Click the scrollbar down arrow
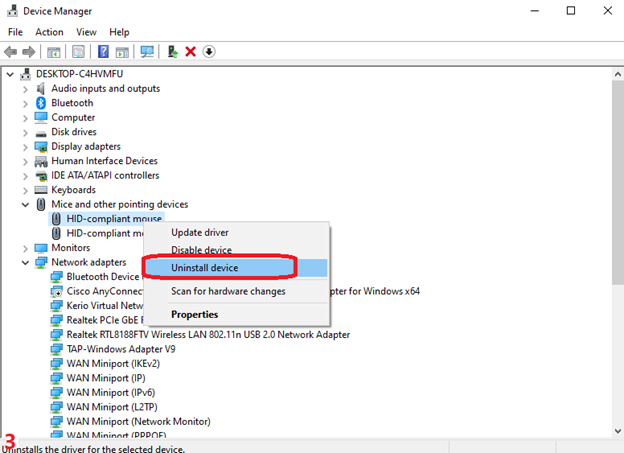 (x=618, y=431)
